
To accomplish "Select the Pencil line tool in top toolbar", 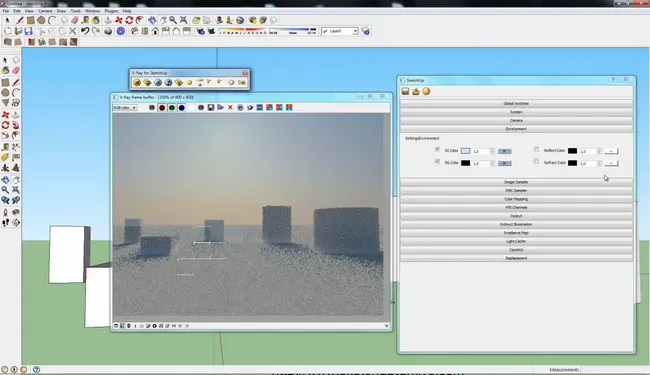I will [19, 20].
